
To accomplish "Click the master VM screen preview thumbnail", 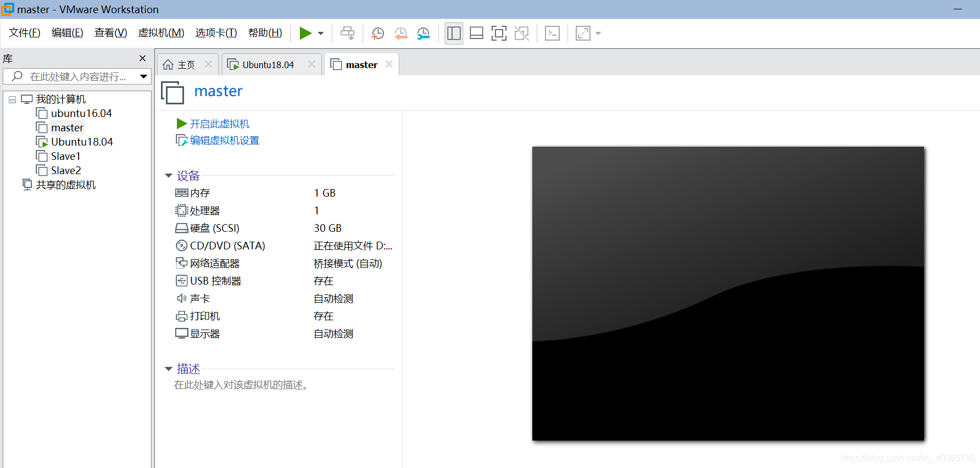I will point(728,293).
